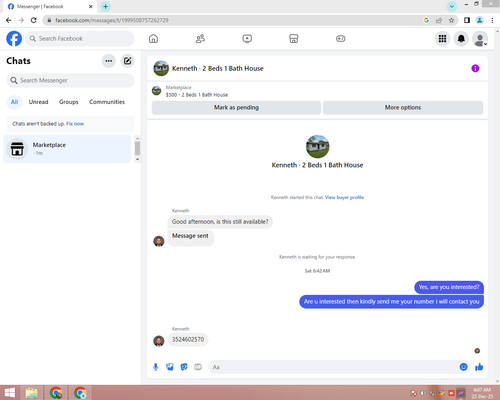Start a new message with compose icon

point(127,61)
